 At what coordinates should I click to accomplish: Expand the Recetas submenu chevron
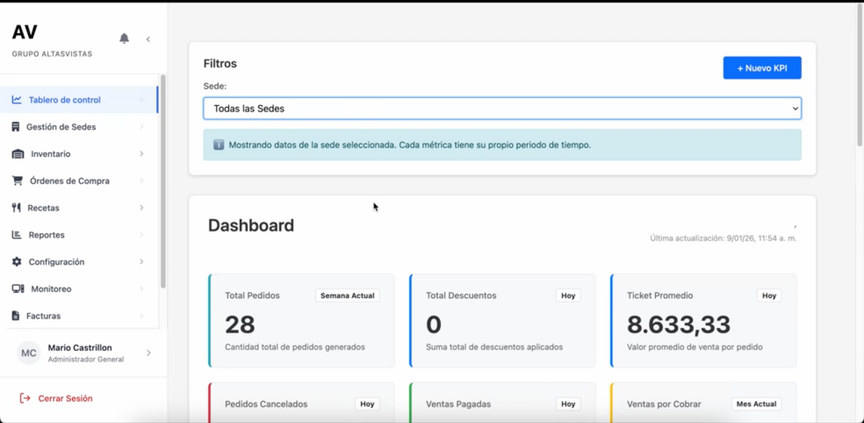[142, 208]
